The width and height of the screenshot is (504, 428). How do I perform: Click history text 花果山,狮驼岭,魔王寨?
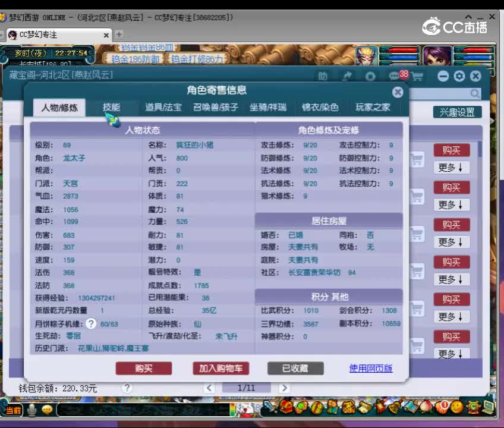pos(113,348)
